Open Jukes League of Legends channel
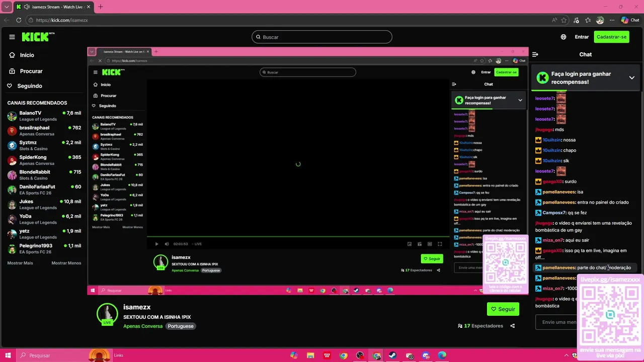Image resolution: width=644 pixels, height=362 pixels. click(x=44, y=204)
